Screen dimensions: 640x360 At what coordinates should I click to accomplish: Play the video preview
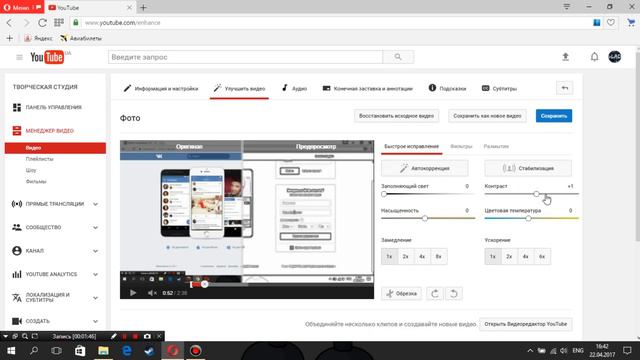pyautogui.click(x=133, y=293)
